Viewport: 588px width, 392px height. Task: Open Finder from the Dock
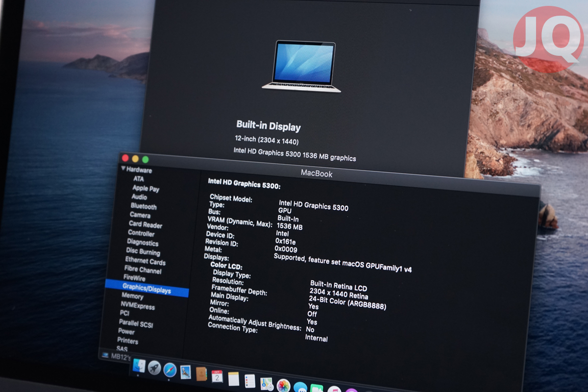(139, 366)
